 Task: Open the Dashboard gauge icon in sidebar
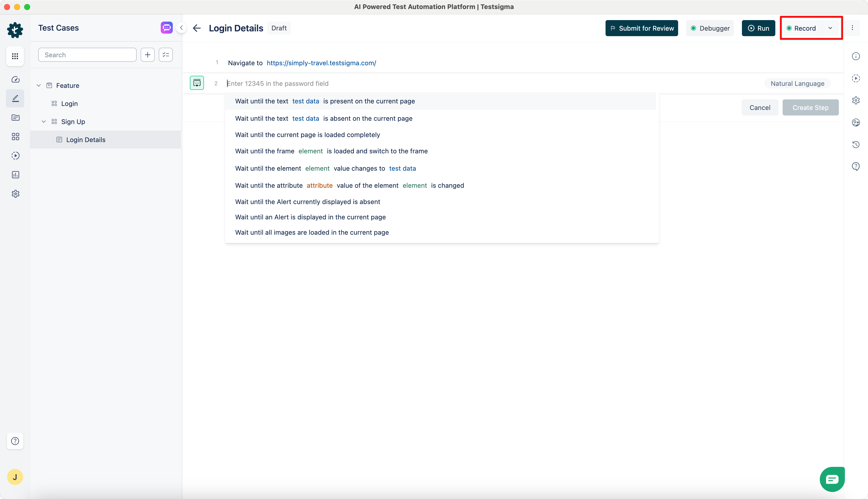pyautogui.click(x=15, y=80)
